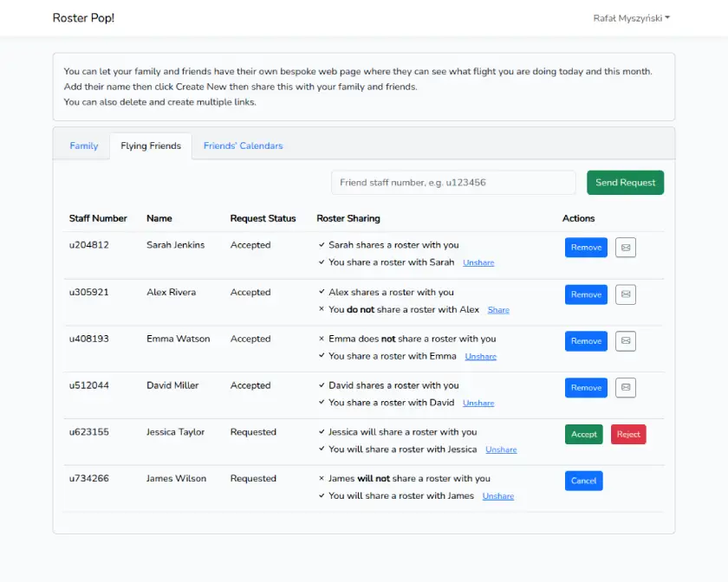Reject Jessica Taylor's friend request
The width and height of the screenshot is (728, 582).
(x=628, y=435)
